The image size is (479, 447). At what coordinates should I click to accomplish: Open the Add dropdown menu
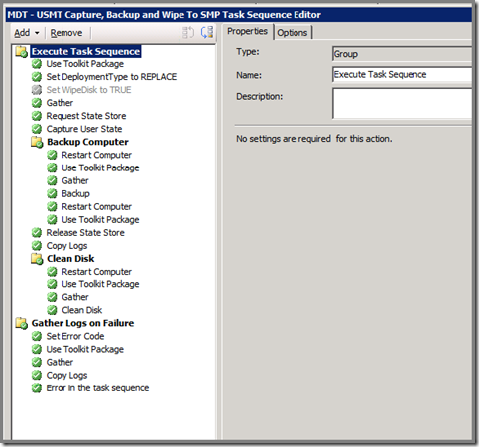tap(27, 33)
